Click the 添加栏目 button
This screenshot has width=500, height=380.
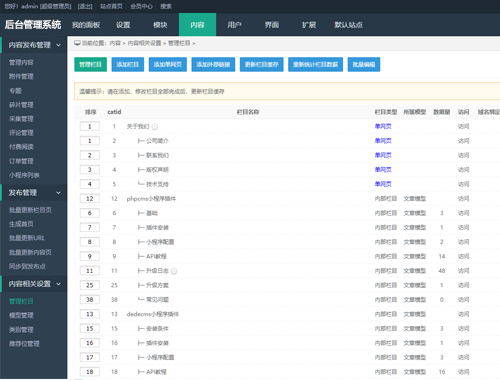click(x=128, y=65)
